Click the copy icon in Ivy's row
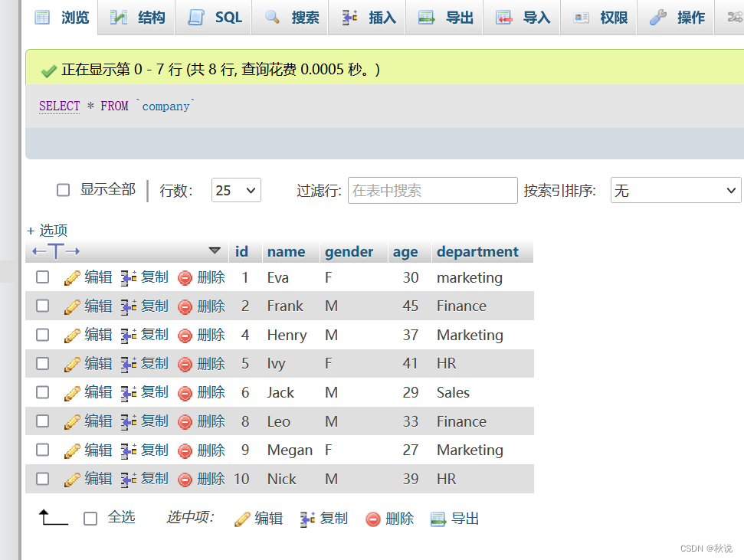Viewport: 744px width, 560px height. click(x=129, y=365)
